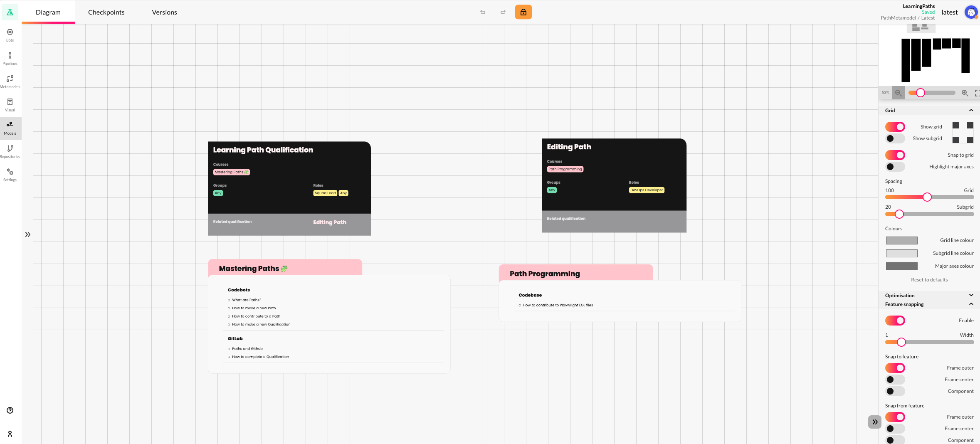Click the Mastering Paths course tag
Image resolution: width=980 pixels, height=444 pixels.
232,172
